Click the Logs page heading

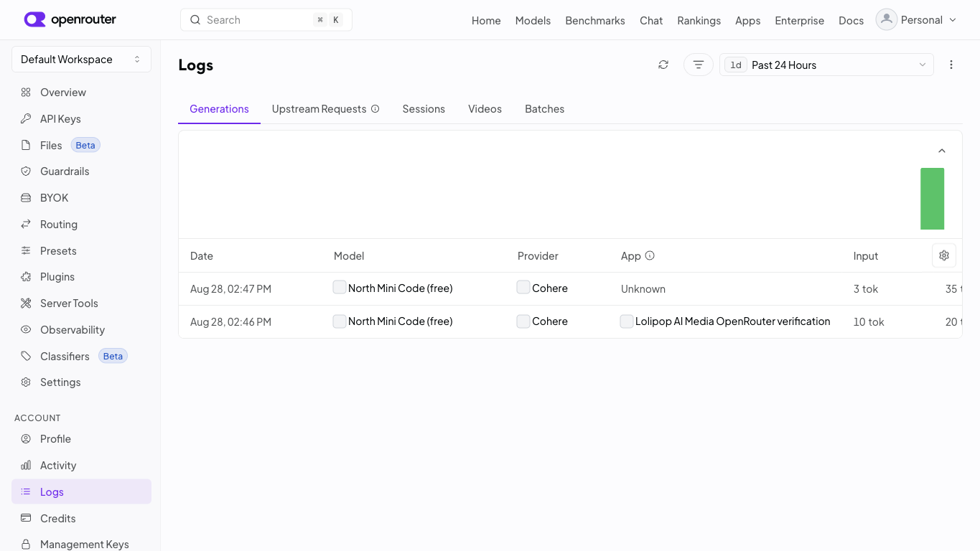point(196,65)
